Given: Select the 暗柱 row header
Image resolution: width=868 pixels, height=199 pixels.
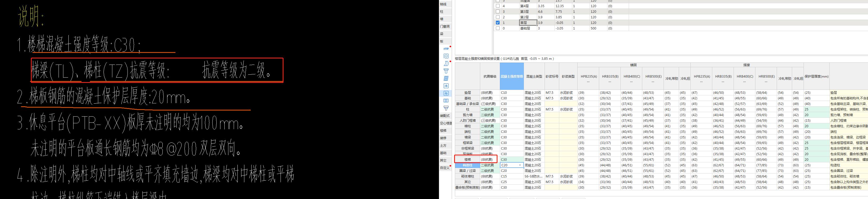Looking at the screenshot, I should point(467,126).
